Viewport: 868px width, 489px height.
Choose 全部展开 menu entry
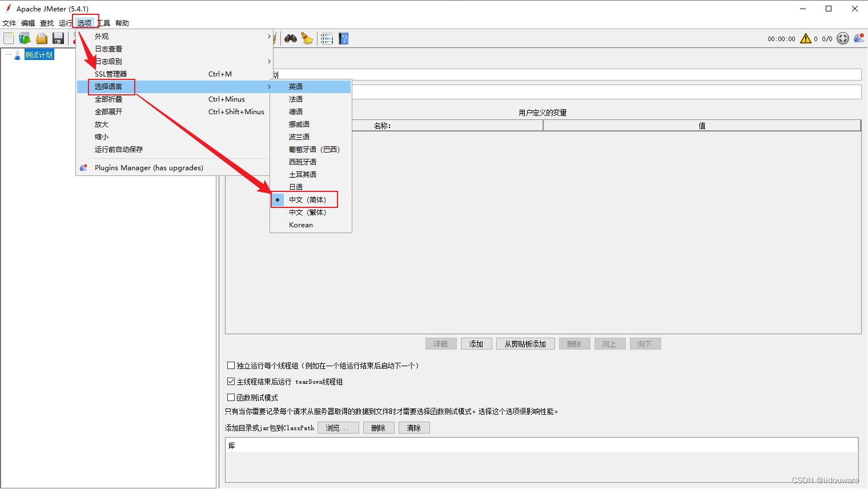click(175, 112)
